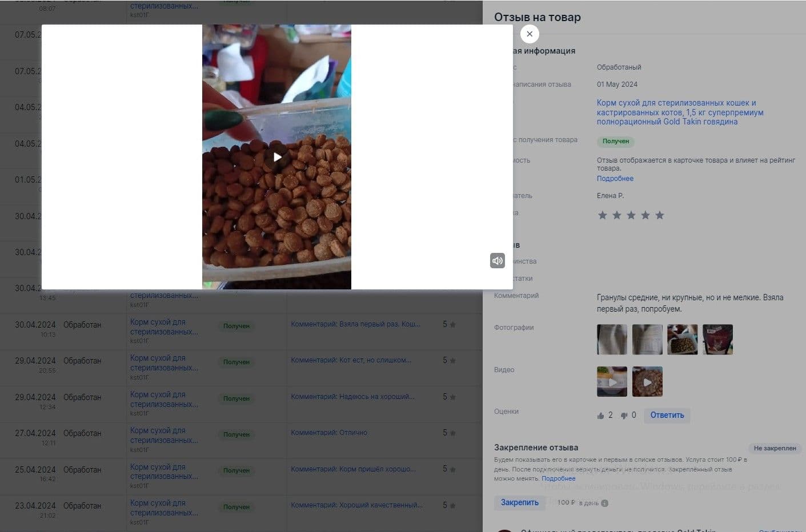Open review comment 'Надеюсь на хороший...'
The width and height of the screenshot is (806, 532).
352,397
